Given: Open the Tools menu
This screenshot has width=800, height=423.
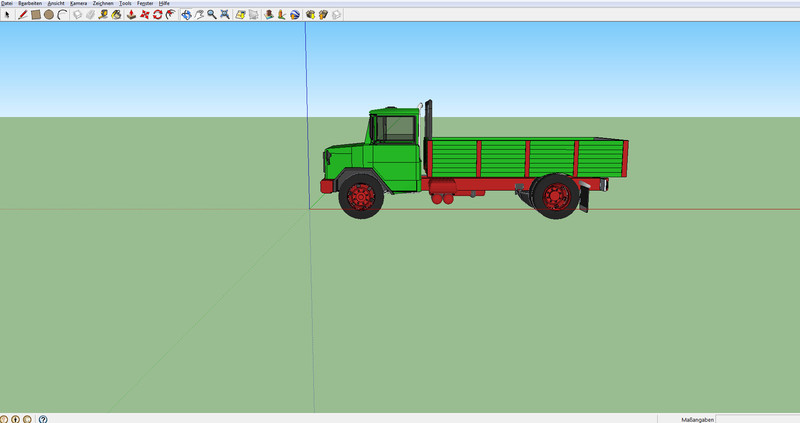Looking at the screenshot, I should tap(125, 3).
